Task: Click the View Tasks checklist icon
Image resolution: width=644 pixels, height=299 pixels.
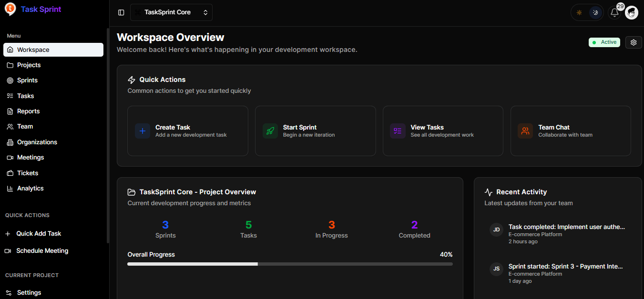Action: (398, 131)
